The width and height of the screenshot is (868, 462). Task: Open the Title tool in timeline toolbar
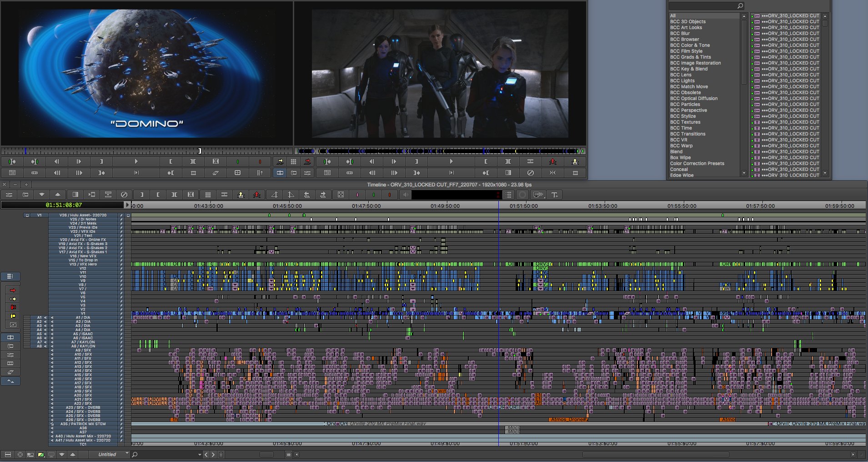555,195
